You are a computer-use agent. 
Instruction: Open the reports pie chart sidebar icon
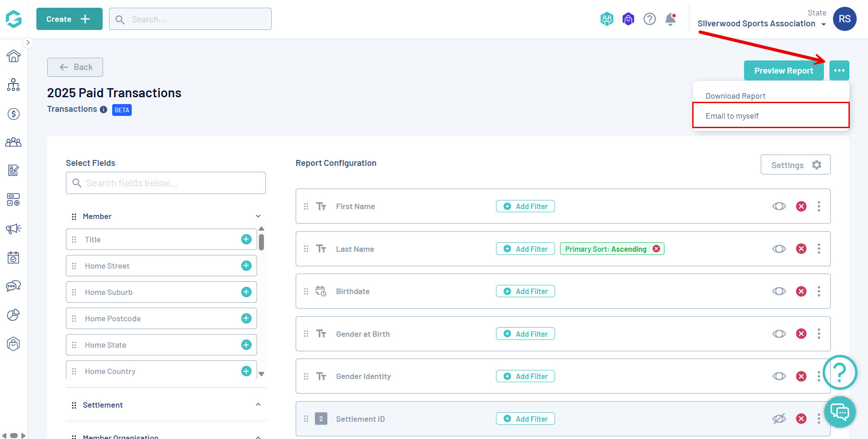(14, 315)
